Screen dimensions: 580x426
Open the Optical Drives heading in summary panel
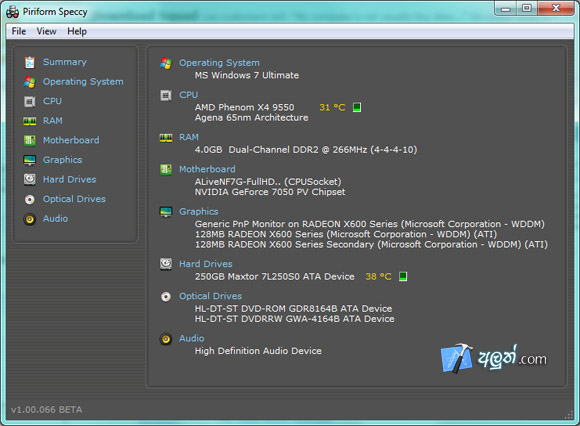[210, 296]
